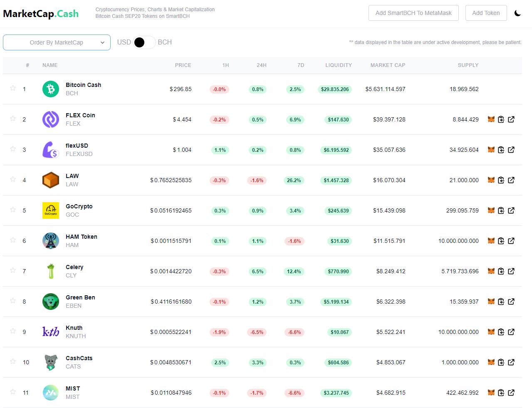Sort by PRICE column header

click(x=183, y=65)
